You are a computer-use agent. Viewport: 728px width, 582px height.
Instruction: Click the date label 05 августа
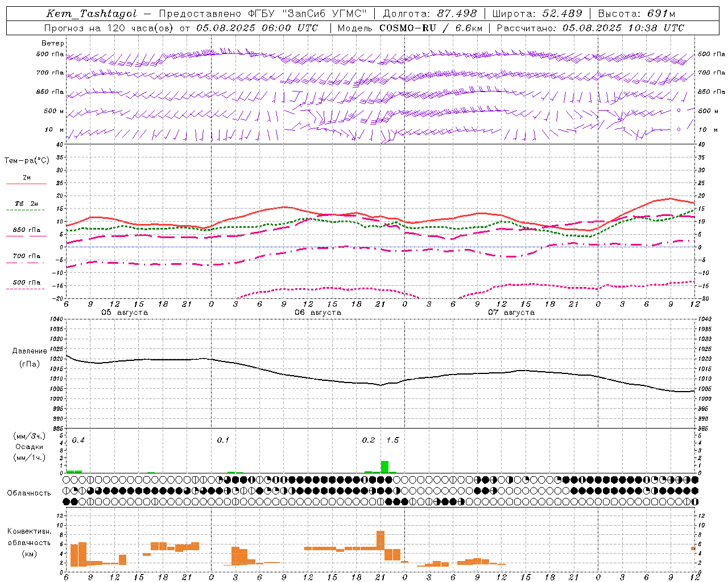125,313
